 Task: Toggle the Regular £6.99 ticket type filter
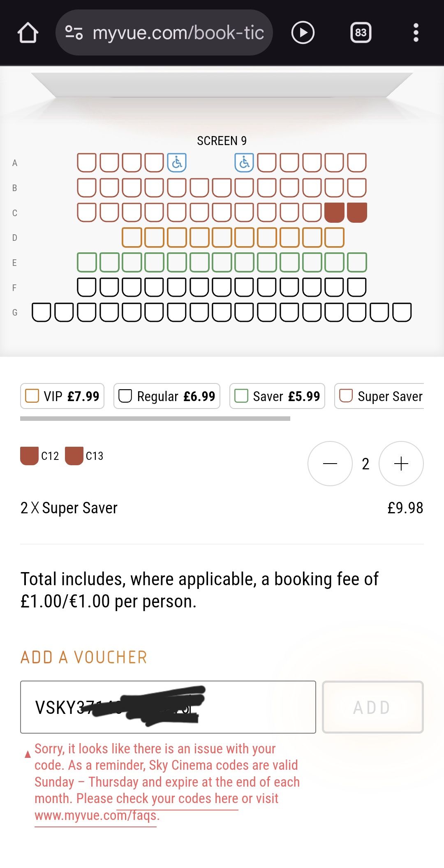click(x=166, y=396)
